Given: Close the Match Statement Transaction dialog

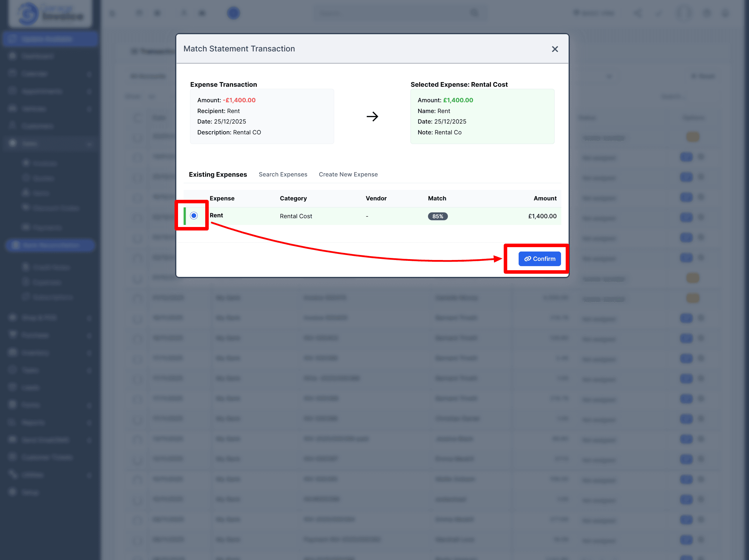Looking at the screenshot, I should coord(555,49).
